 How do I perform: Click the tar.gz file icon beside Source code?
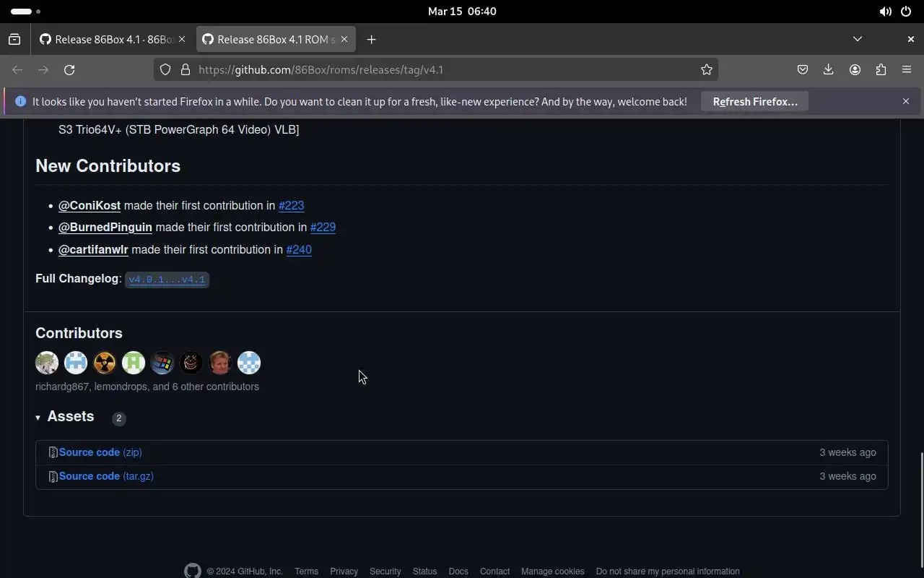[x=53, y=476]
